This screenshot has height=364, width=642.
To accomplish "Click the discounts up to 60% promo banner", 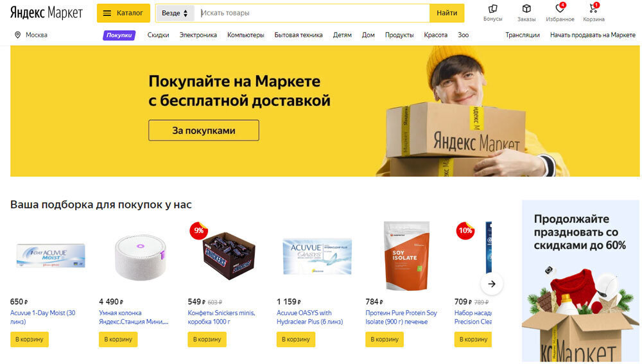I will tap(580, 281).
